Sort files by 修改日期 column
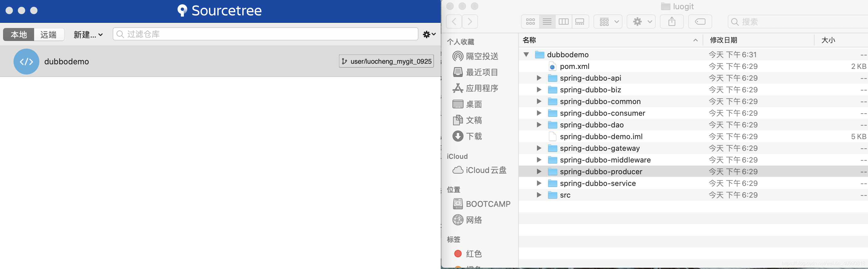868x269 pixels. (759, 40)
